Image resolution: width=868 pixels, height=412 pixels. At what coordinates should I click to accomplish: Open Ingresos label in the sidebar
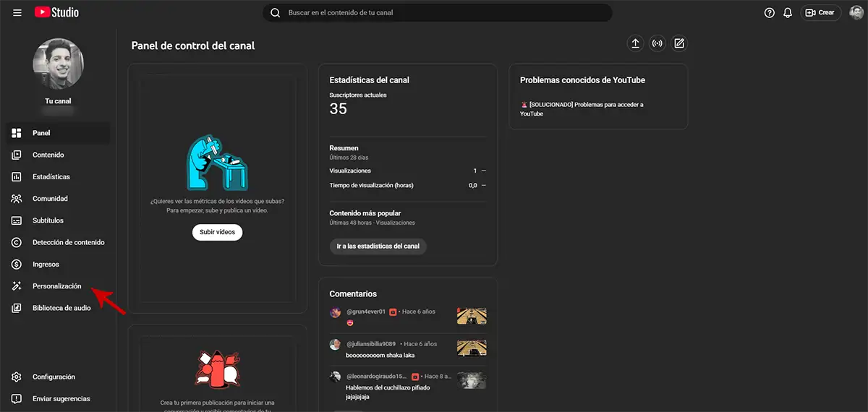pos(46,264)
